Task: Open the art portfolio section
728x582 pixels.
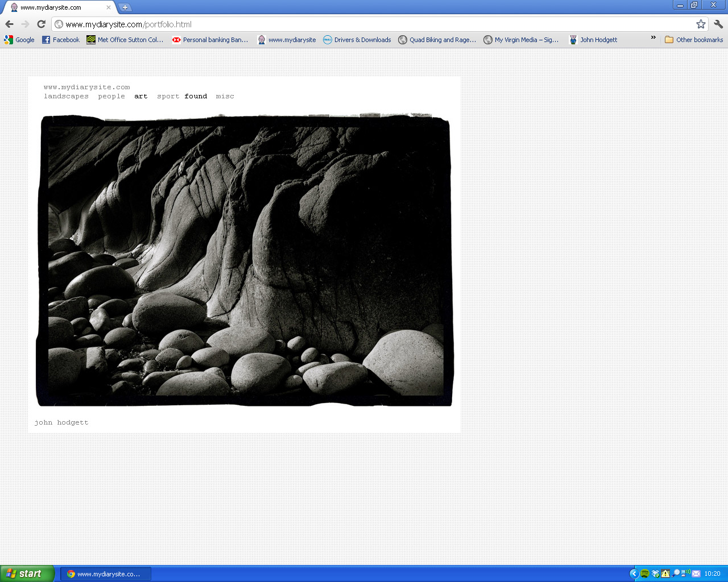Action: click(x=141, y=97)
